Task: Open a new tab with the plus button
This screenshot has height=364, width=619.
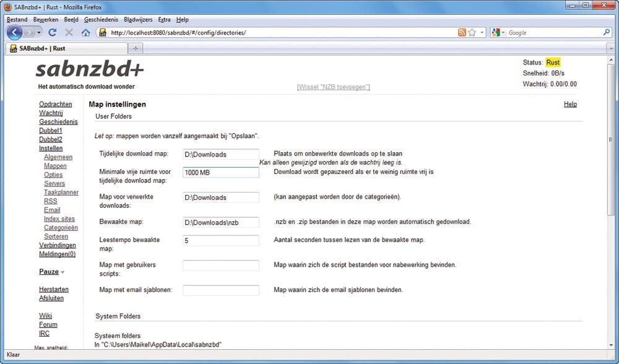Action: pos(136,48)
